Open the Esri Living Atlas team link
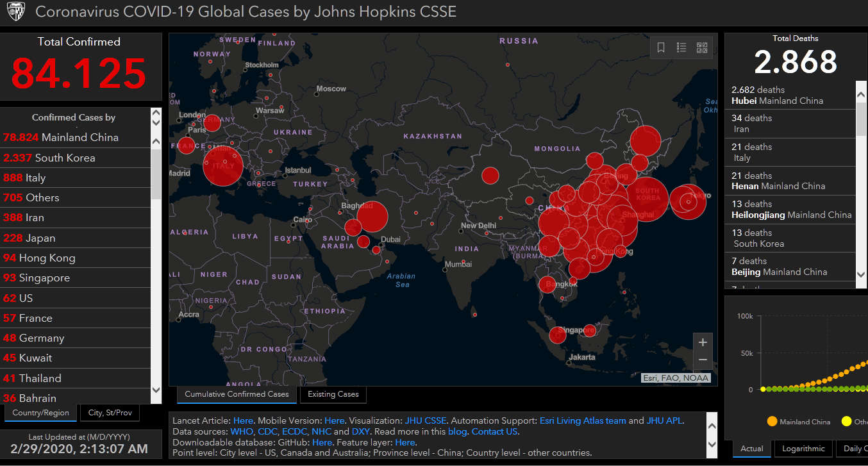This screenshot has width=868, height=466. click(x=583, y=421)
